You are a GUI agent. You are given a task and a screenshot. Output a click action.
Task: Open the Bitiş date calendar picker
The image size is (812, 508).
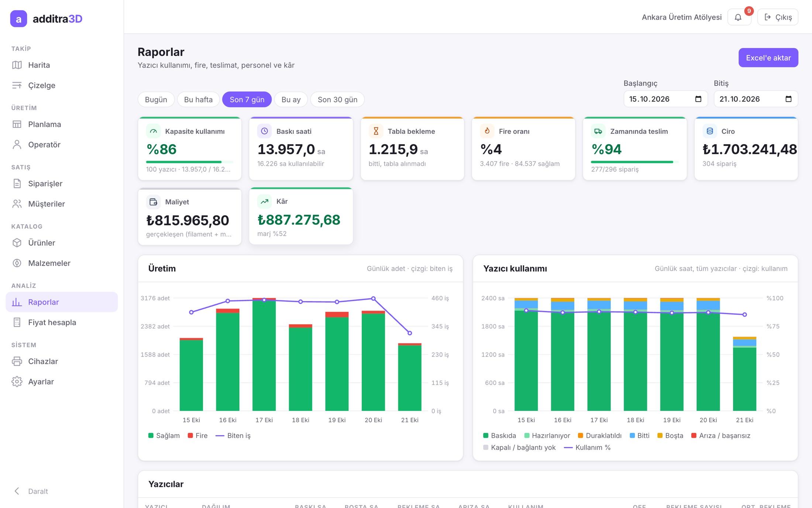coord(788,99)
